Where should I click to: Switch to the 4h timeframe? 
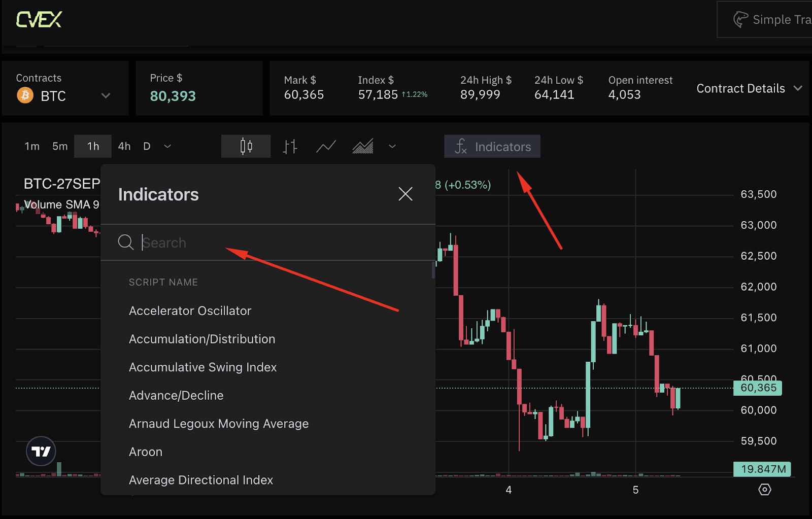tap(124, 147)
